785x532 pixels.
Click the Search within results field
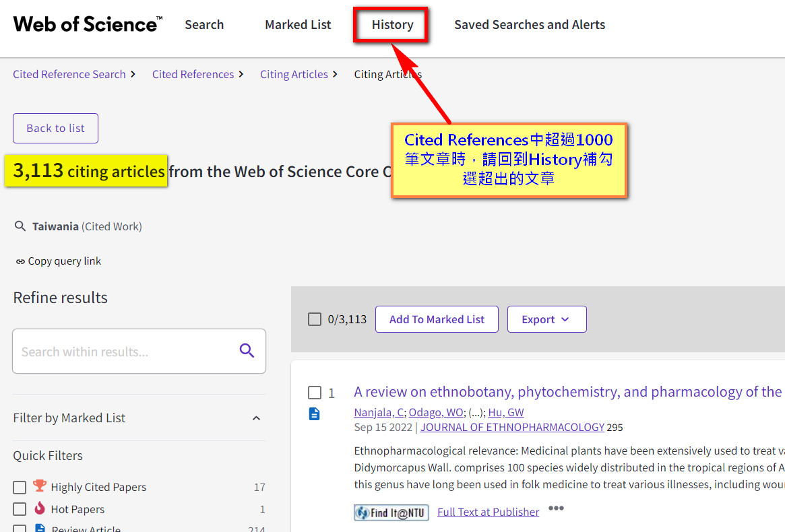click(139, 351)
